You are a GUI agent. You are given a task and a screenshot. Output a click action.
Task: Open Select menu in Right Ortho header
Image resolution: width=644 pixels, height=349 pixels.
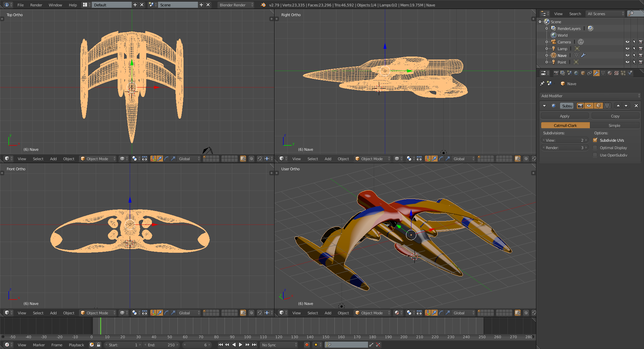click(313, 159)
